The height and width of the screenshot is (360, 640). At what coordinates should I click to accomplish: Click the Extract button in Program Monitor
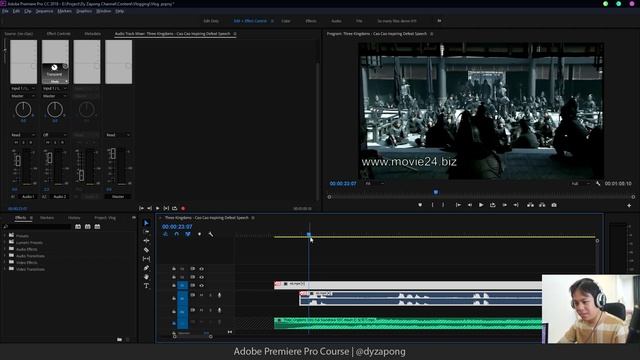pyautogui.click(x=542, y=205)
